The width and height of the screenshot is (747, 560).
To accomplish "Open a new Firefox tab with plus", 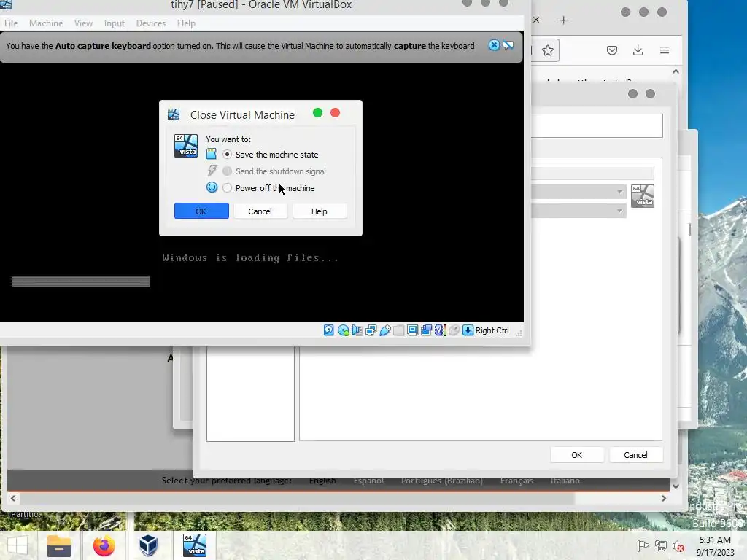I will (x=564, y=20).
